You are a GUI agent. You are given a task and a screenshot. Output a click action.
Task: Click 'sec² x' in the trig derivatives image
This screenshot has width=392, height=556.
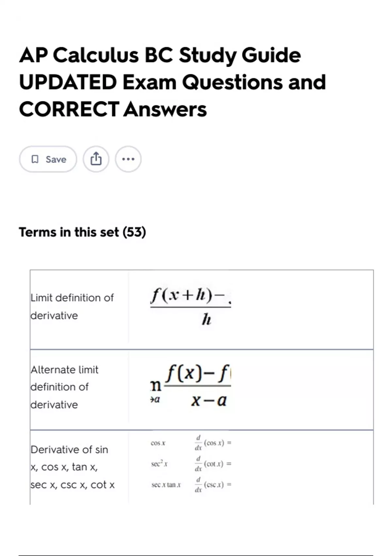159,464
